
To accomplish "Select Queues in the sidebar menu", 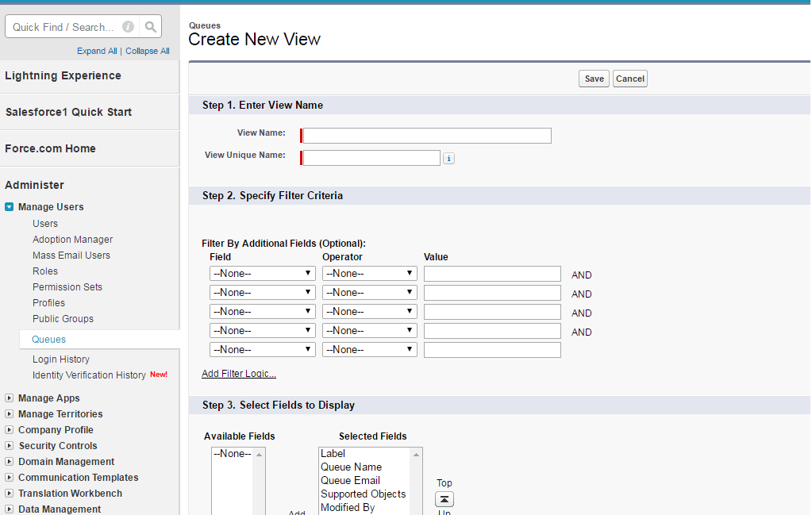I will 49,340.
